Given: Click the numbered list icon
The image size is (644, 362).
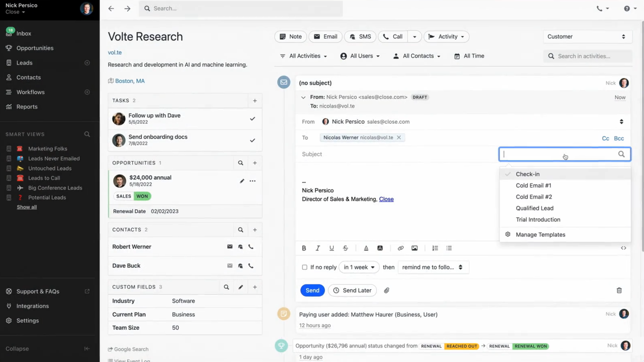Looking at the screenshot, I should tap(435, 248).
